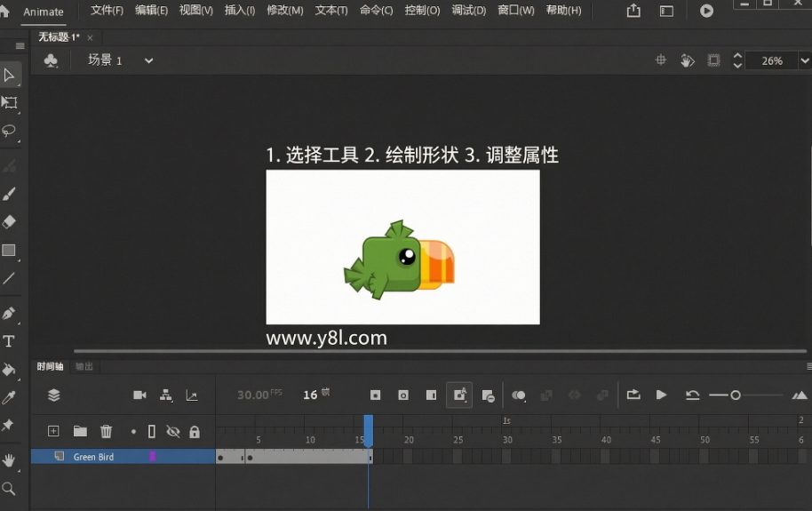Select the Zoom magnifier tool

click(9, 488)
